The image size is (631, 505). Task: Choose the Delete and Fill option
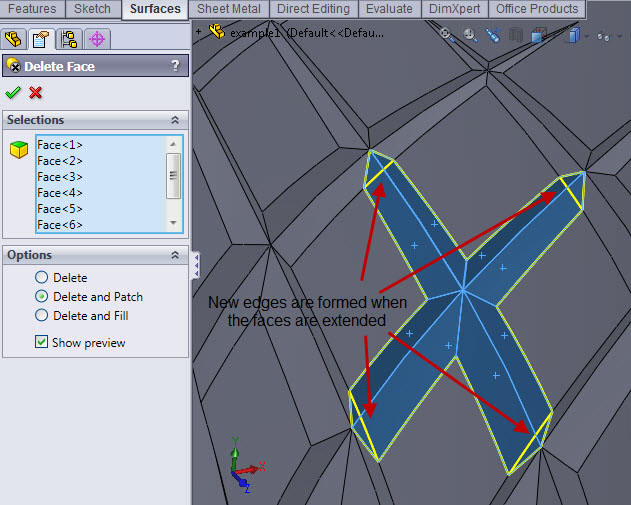point(41,315)
